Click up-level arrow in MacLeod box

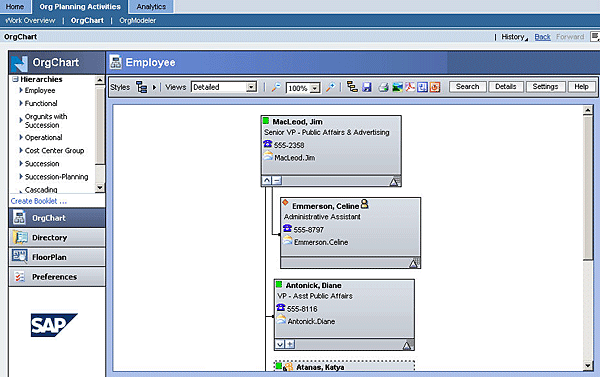tap(267, 181)
